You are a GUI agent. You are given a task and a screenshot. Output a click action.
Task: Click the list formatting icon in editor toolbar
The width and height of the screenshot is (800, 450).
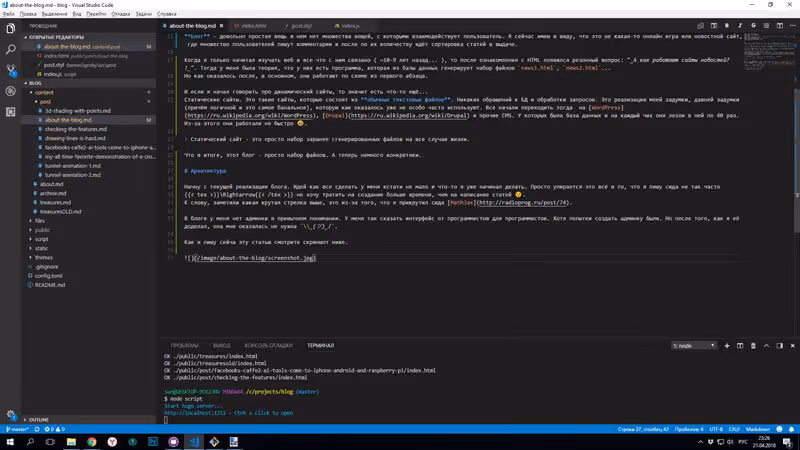coord(766,26)
